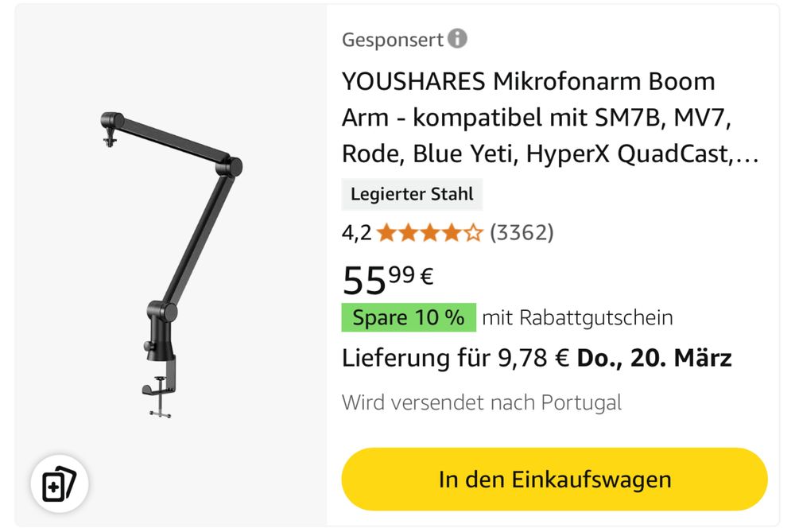Click the green Spare 10 % coupon badge
The height and width of the screenshot is (532, 795).
[409, 317]
